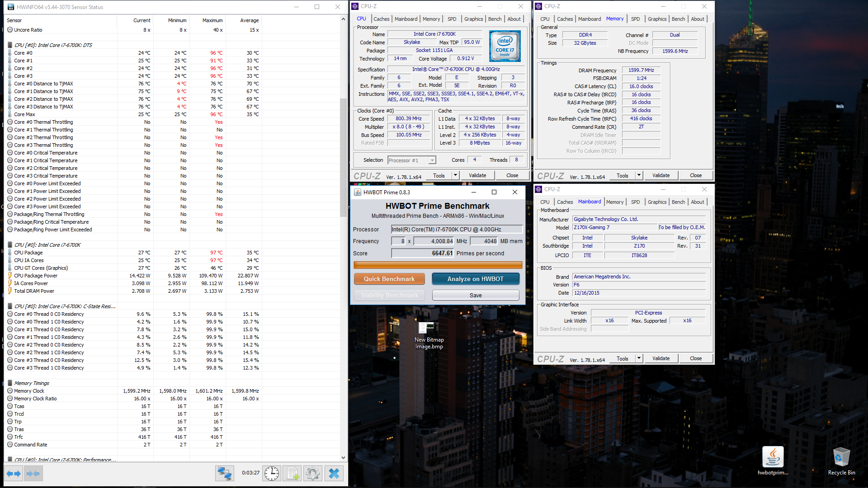868x488 pixels.
Task: Switch to Caches tab in CPU window
Action: [381, 19]
